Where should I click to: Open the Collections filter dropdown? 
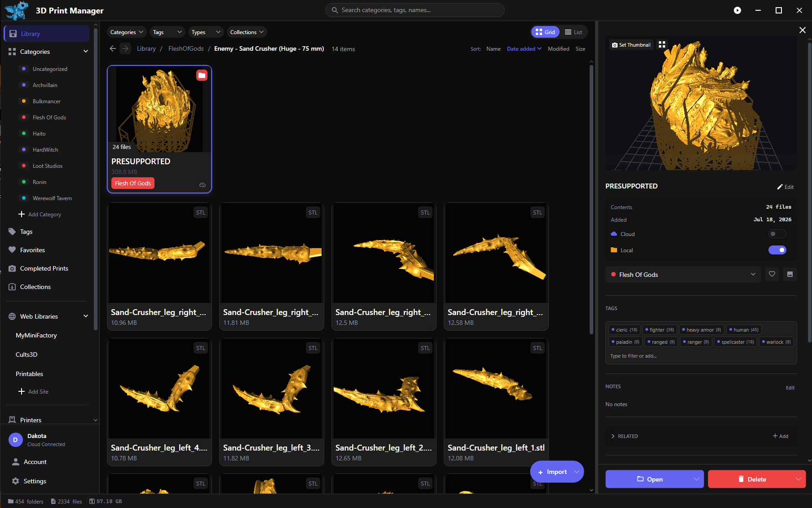coord(247,32)
